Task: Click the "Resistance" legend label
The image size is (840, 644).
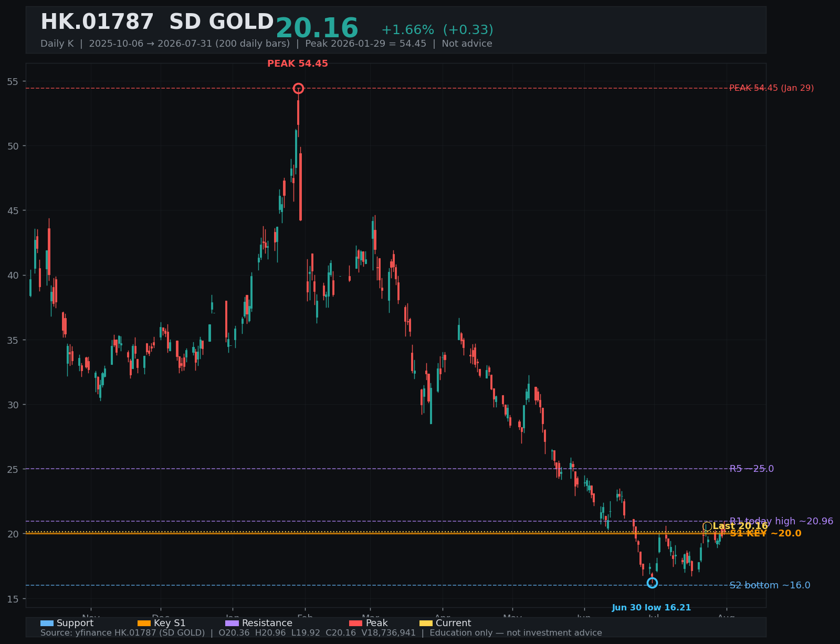Action: [x=267, y=623]
